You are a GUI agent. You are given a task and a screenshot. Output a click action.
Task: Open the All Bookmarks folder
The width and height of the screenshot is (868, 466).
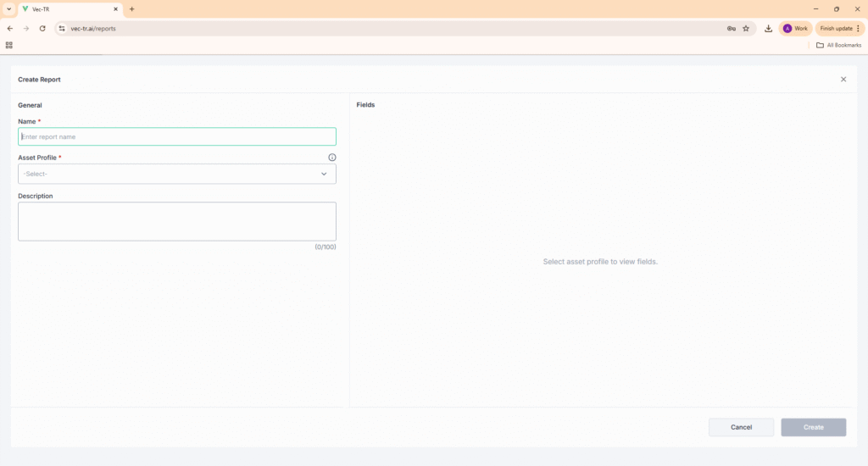point(838,45)
